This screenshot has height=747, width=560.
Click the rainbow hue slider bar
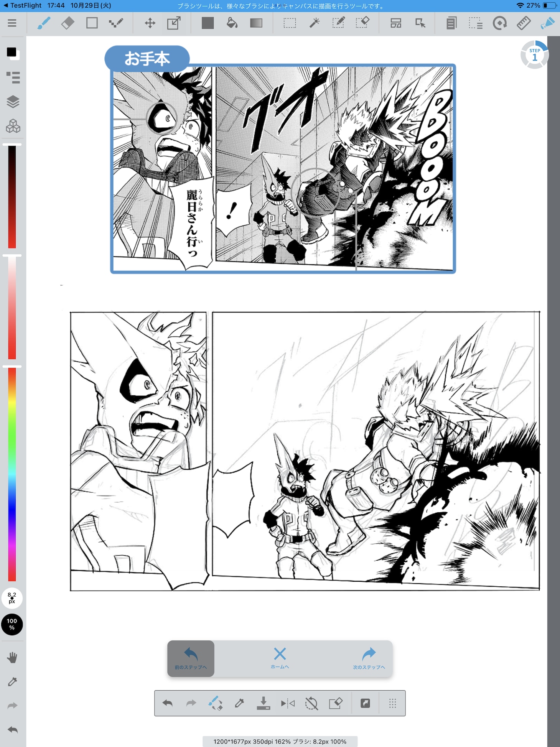(x=12, y=474)
